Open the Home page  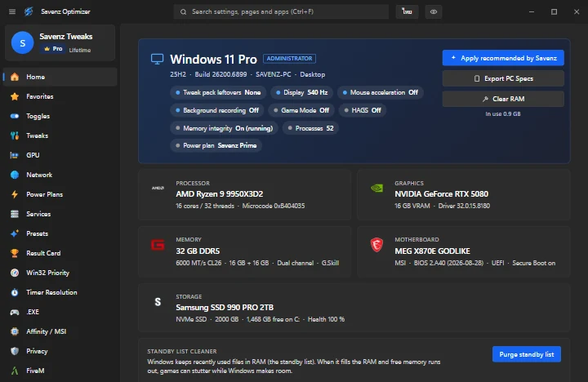point(60,77)
